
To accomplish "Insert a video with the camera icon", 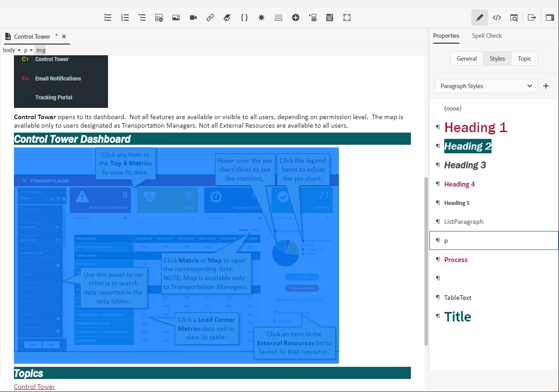I will click(193, 18).
